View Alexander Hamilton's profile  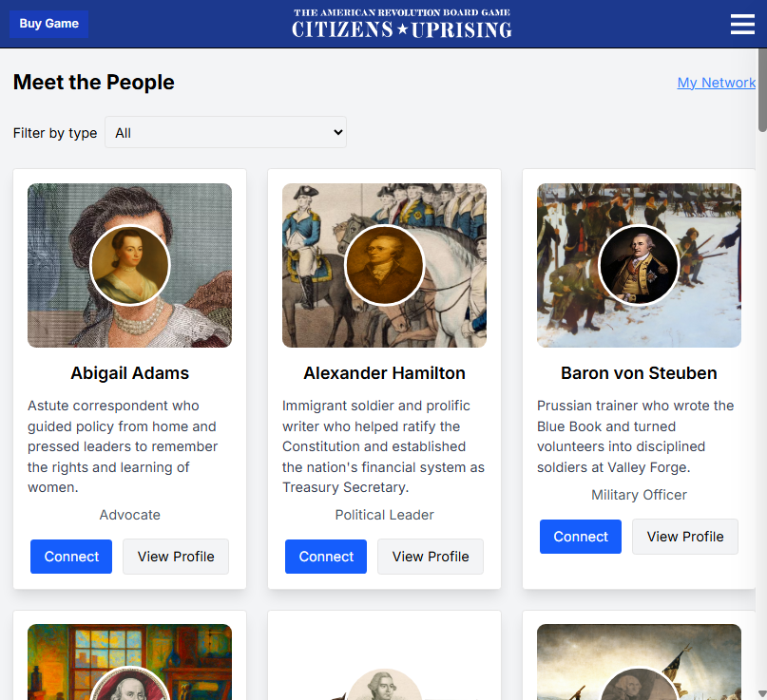pyautogui.click(x=430, y=557)
